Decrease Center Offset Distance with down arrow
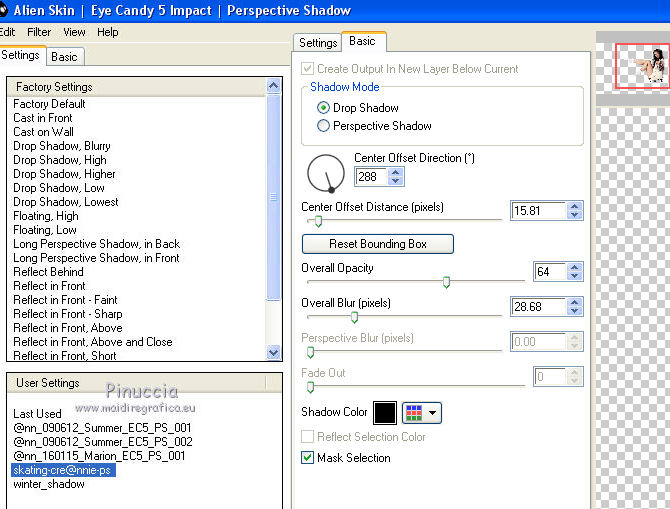Viewport: 670px width, 509px height. (x=575, y=215)
